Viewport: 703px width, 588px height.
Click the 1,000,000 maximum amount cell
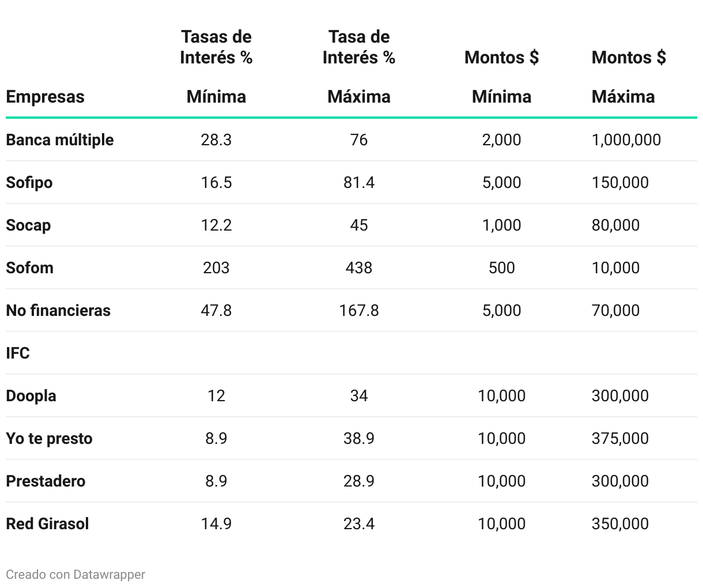click(626, 140)
